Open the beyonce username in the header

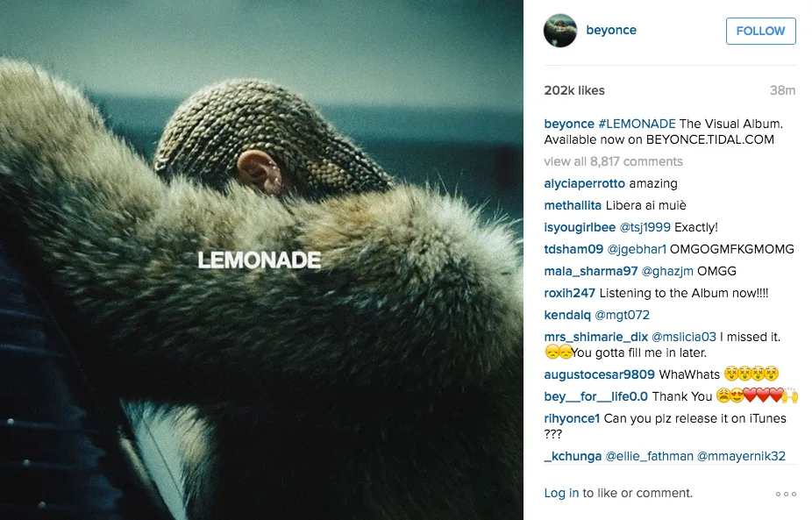tap(611, 30)
